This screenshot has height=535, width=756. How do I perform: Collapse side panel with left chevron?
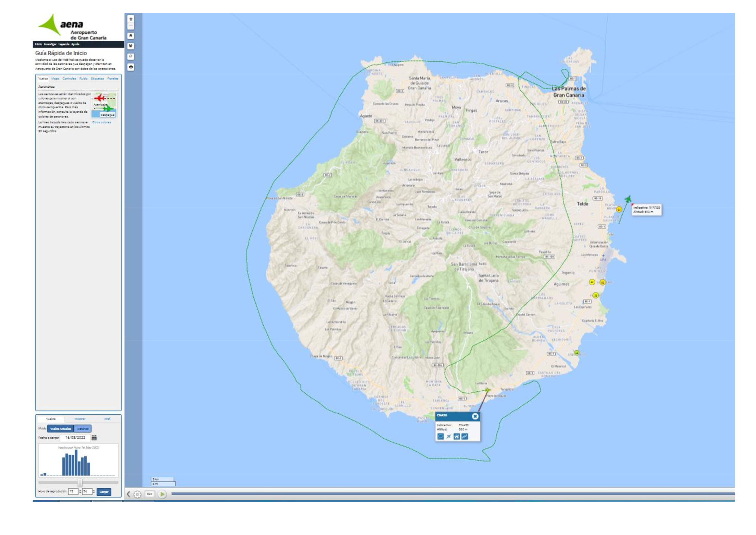(128, 494)
